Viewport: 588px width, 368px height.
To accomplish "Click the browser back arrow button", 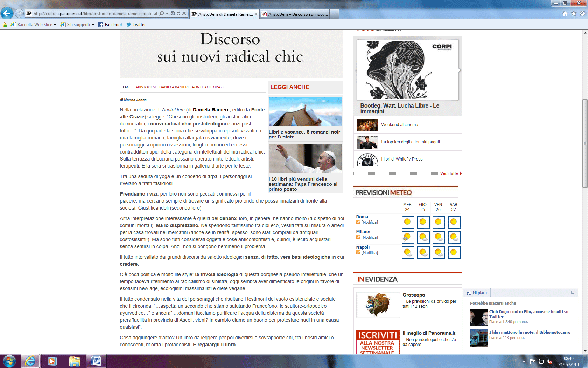I will [7, 13].
